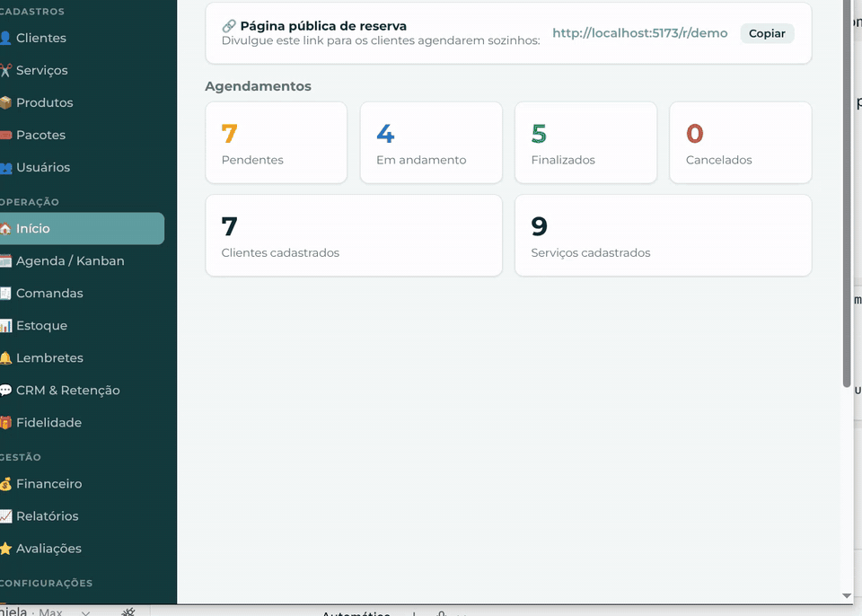Open Avaliações via its star icon
Viewport: 862px width, 616px height.
pos(5,549)
